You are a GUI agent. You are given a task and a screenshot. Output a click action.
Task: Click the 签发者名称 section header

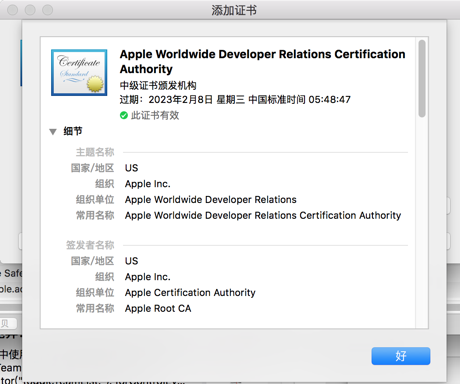90,245
